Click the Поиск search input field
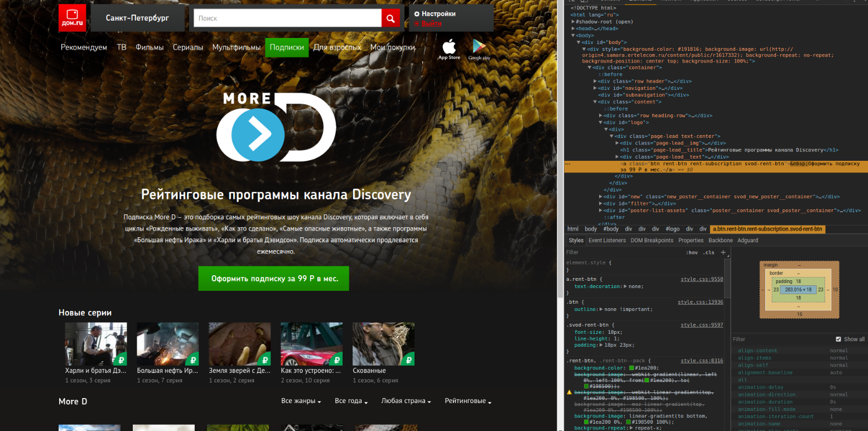Screen dimensions: 868x431 click(x=288, y=18)
